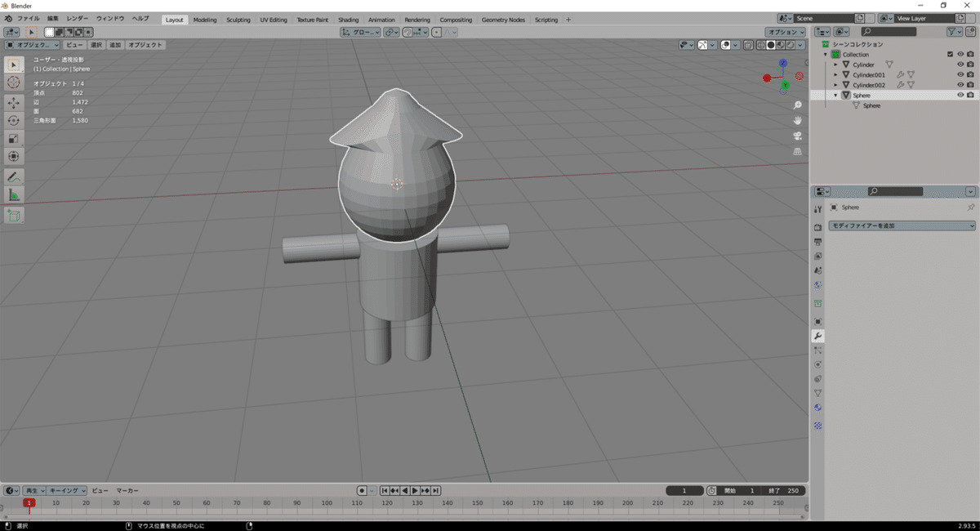Open the Keying dropdown in timeline
Screen dimensions: 980x531
point(68,490)
